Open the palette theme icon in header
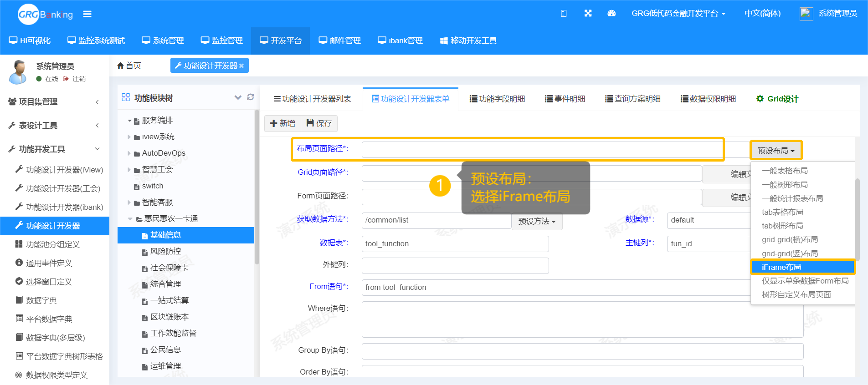Screen dimensions: 868x385 coord(611,14)
